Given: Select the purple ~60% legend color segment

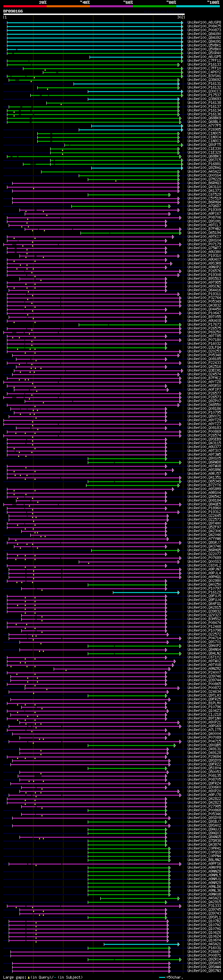Looking at the screenshot, I should click(112, 6).
